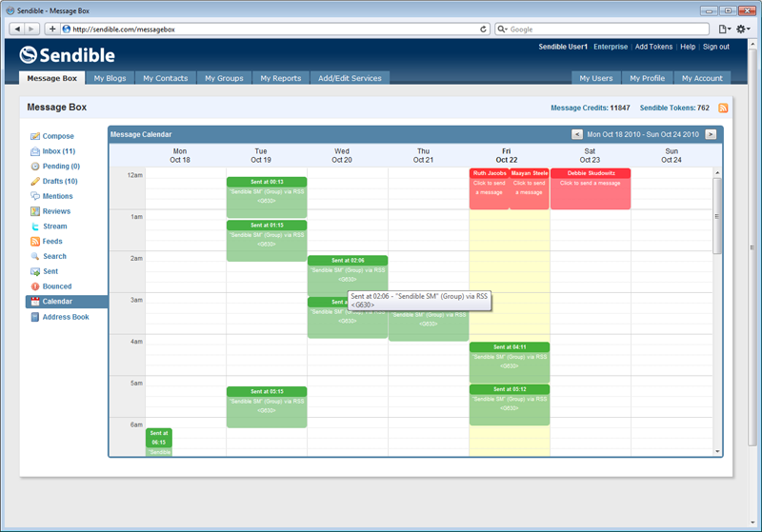This screenshot has width=762, height=532.
Task: Reload the page with refresh icon
Action: tap(483, 30)
